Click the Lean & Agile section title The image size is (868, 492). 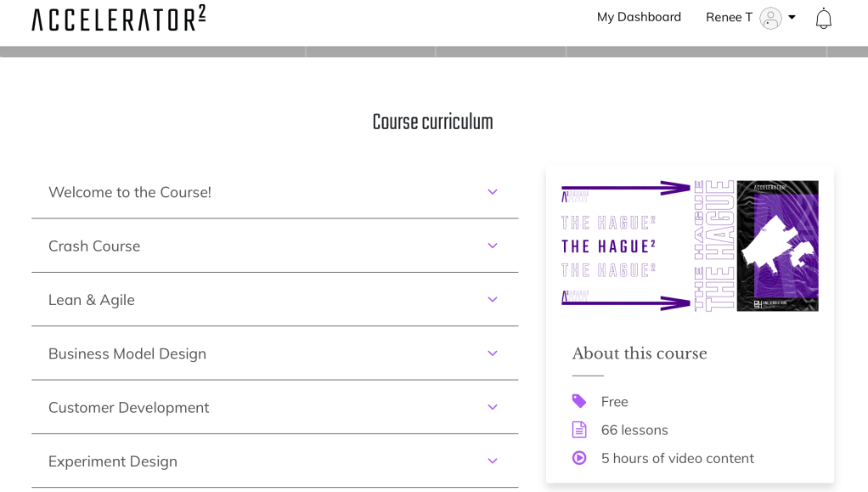[x=92, y=300]
